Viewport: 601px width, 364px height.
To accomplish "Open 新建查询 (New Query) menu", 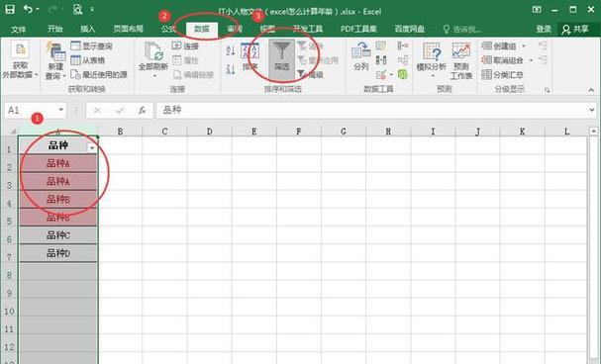I will (x=55, y=61).
